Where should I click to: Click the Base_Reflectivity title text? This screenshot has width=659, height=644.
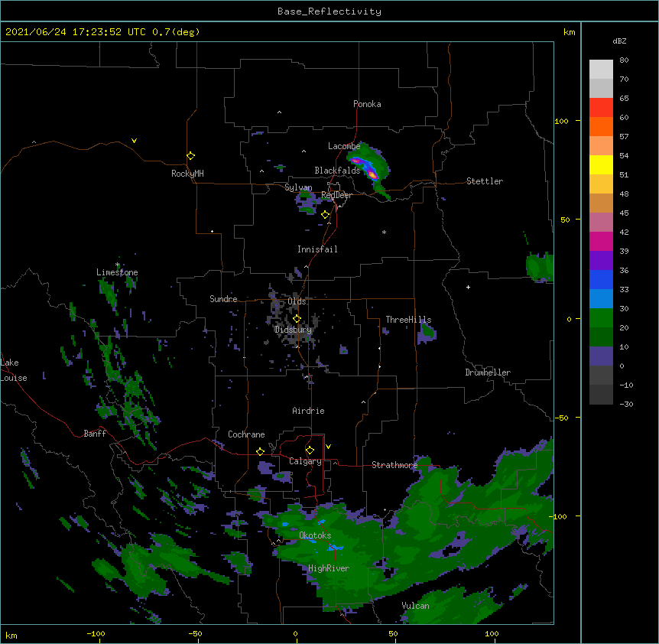(x=329, y=11)
